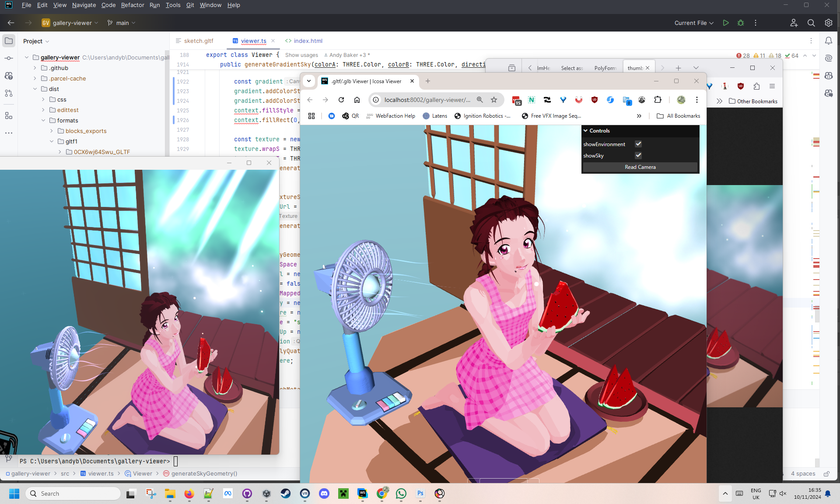Open the Git menu

pyautogui.click(x=189, y=5)
